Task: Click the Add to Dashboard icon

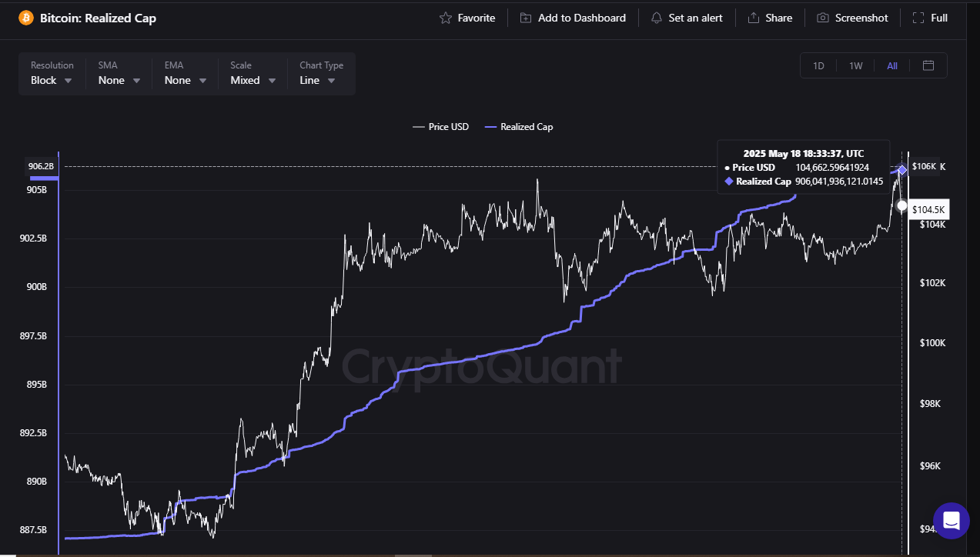Action: pyautogui.click(x=526, y=17)
